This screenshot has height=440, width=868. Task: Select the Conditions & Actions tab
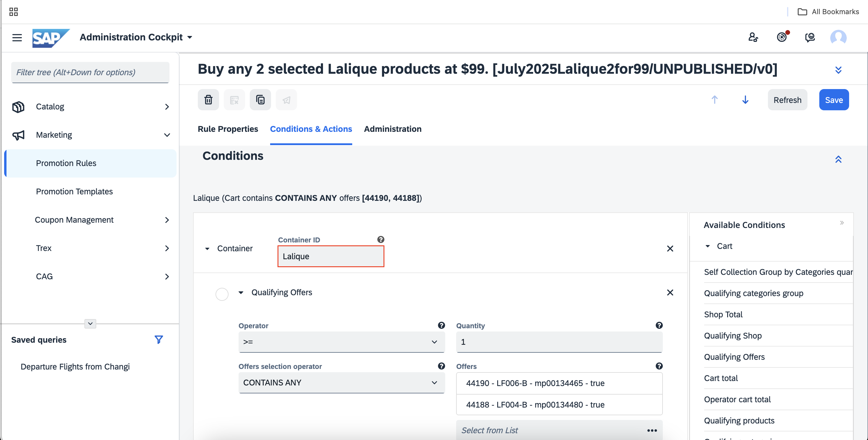pos(311,129)
